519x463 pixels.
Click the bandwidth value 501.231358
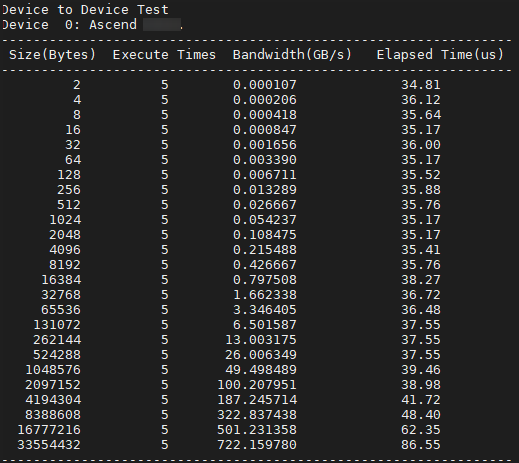(x=257, y=430)
